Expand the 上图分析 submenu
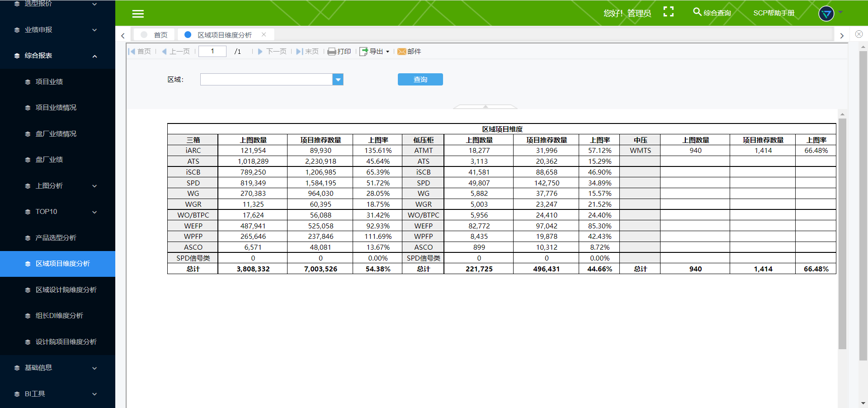The width and height of the screenshot is (868, 408). [57, 186]
